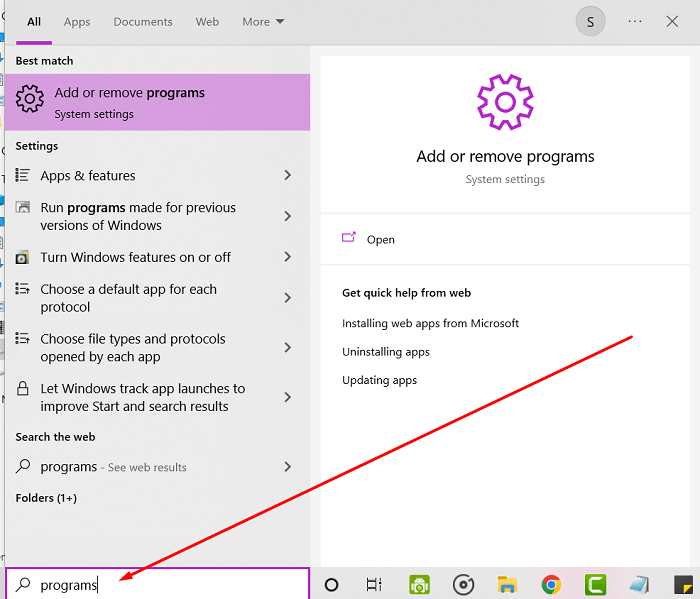Open Cortana circle on taskbar
This screenshot has height=599, width=700.
pos(331,584)
